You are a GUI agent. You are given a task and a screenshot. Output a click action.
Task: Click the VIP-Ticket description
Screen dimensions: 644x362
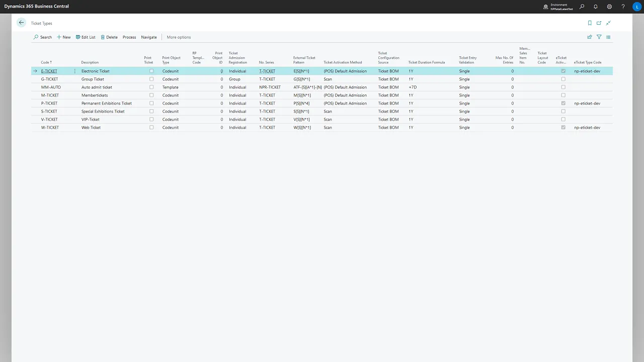pos(91,120)
